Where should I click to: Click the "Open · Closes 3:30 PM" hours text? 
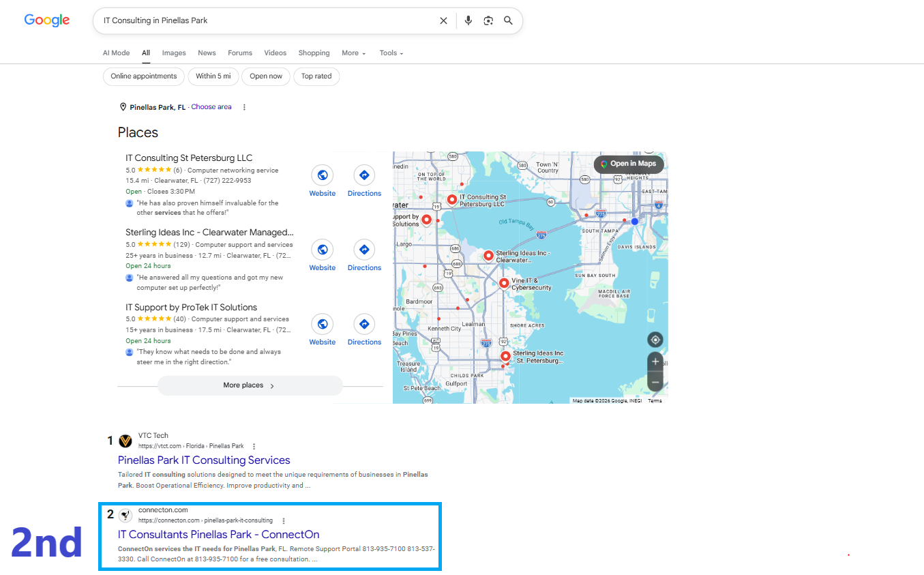[x=160, y=192]
